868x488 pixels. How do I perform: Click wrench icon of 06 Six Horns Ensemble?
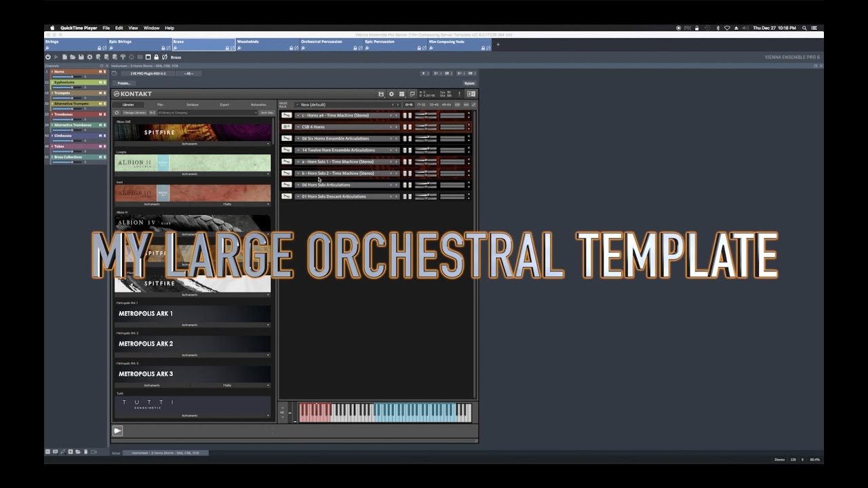coord(287,138)
